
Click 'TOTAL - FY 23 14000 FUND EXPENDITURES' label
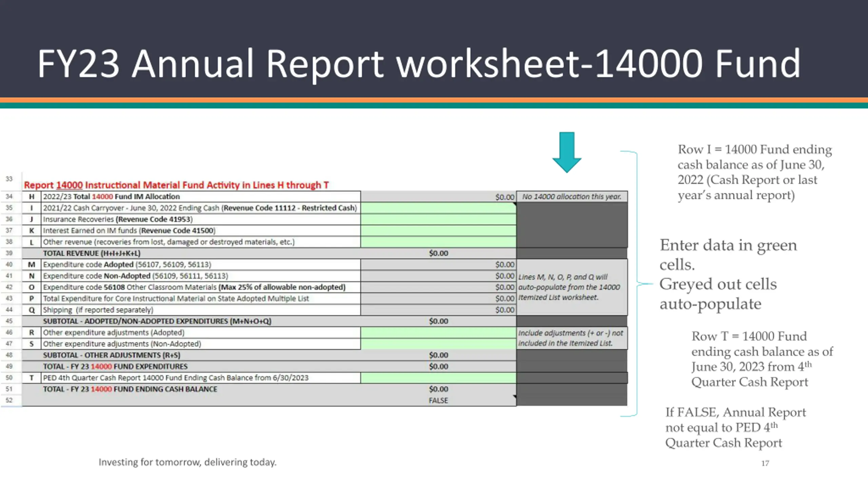click(115, 366)
